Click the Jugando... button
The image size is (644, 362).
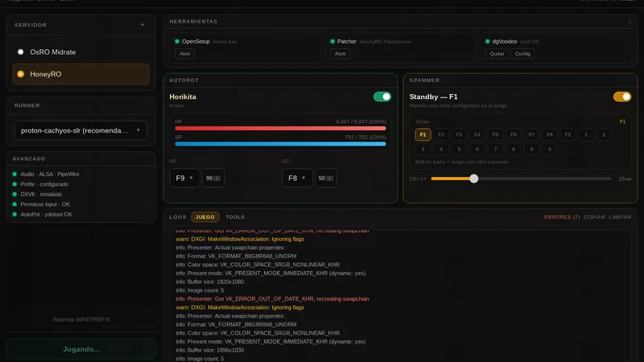(81, 349)
